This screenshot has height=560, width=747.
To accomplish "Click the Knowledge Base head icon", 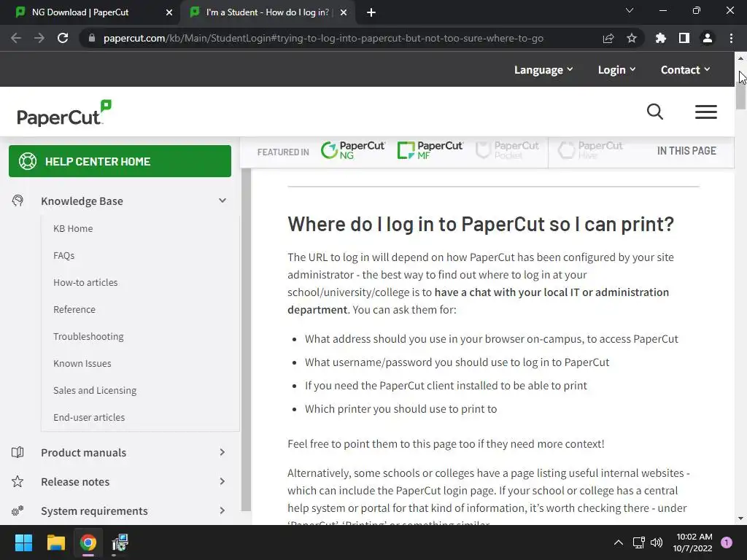I will (x=18, y=201).
